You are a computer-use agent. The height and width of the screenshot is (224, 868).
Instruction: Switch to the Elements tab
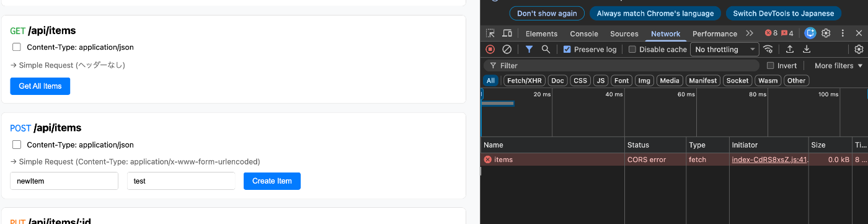[541, 34]
